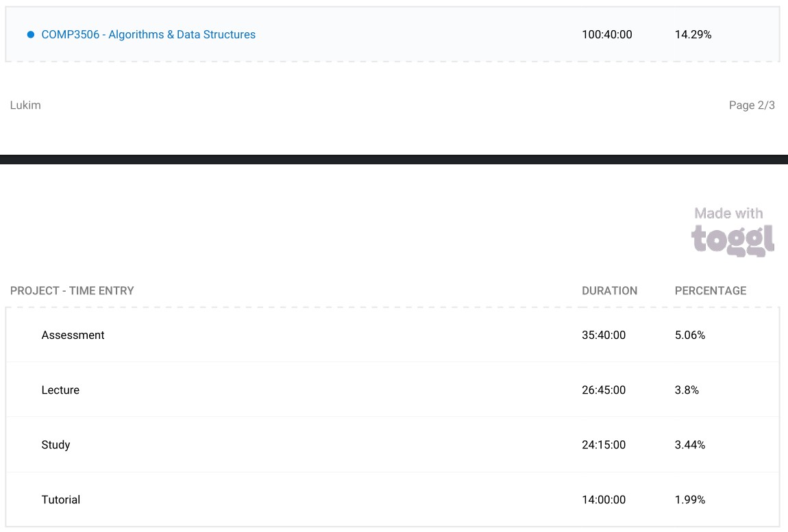Click the 3.8% Lecture percentage
This screenshot has width=788, height=532.
point(687,390)
